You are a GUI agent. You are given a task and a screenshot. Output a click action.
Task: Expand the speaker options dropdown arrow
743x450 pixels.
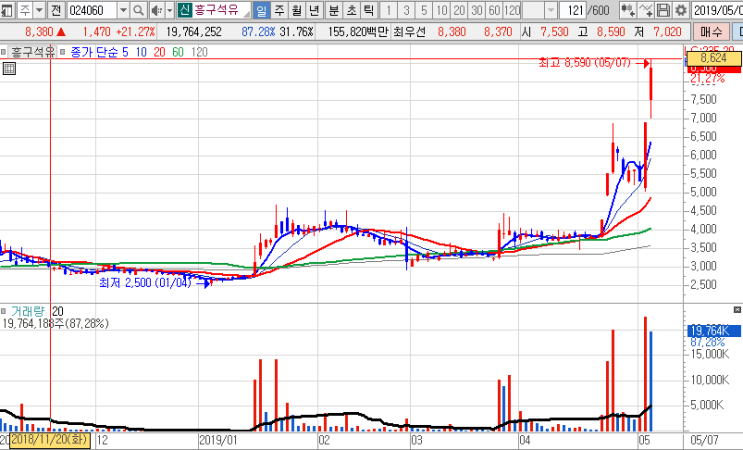[x=170, y=9]
